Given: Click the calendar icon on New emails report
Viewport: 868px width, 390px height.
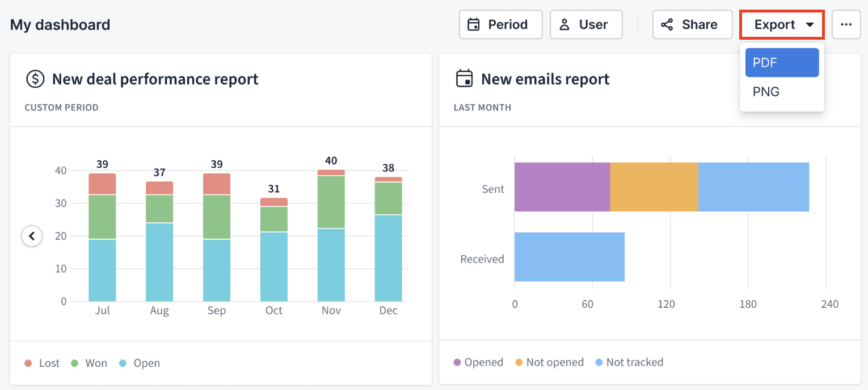Looking at the screenshot, I should pos(465,78).
